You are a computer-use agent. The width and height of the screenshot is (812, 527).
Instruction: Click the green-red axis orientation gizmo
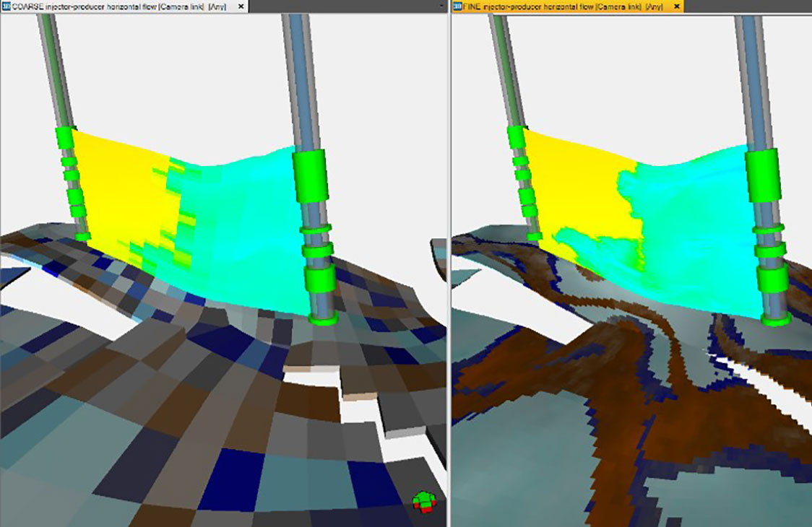pyautogui.click(x=424, y=501)
